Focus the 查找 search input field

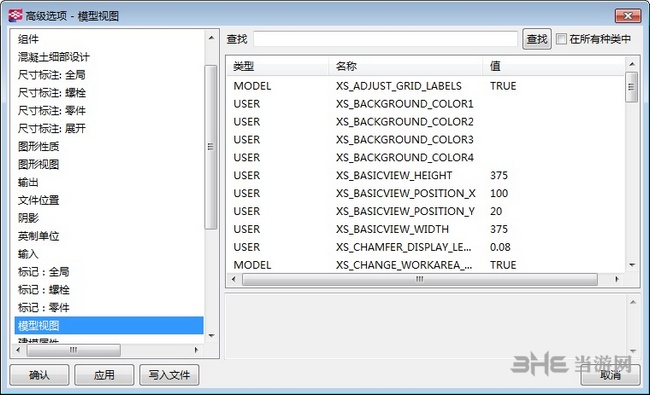click(x=385, y=39)
